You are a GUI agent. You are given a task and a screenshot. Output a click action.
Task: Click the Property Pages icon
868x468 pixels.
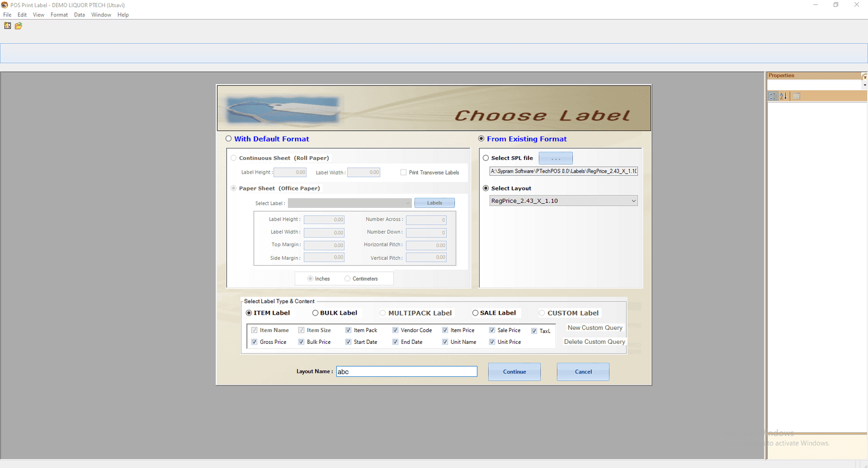point(796,96)
